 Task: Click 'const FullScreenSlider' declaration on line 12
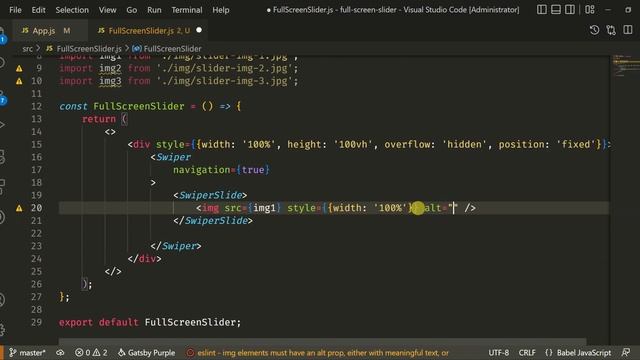click(122, 107)
